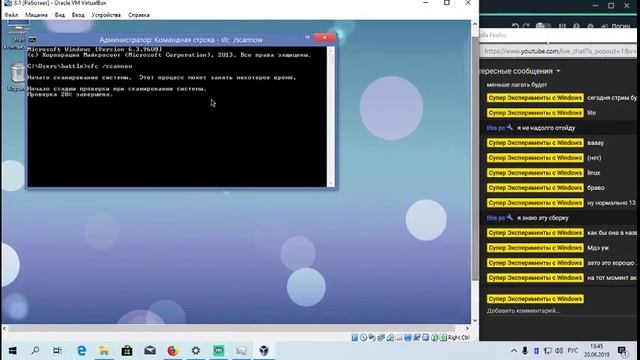Switch to Firefox on the taskbar
Screen dimensions: 640x360
pos(173,351)
